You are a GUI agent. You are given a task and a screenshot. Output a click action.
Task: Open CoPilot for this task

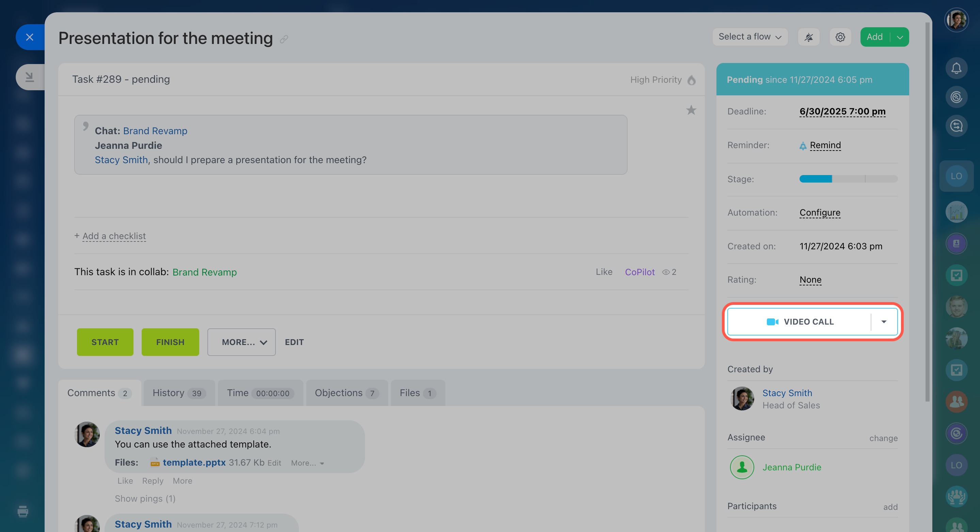coord(640,272)
